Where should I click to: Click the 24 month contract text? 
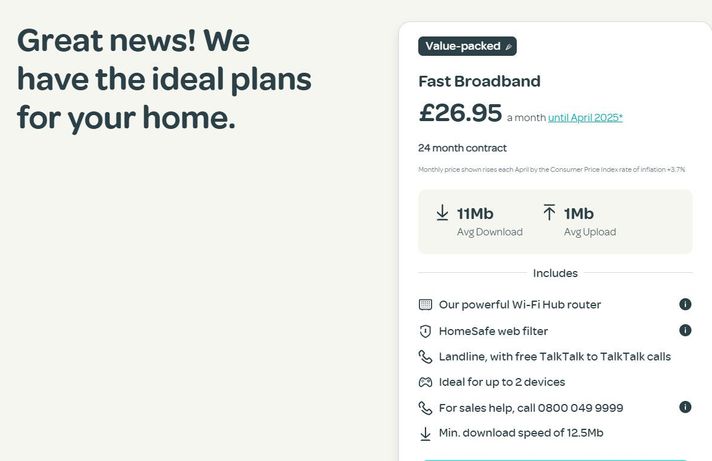tap(462, 148)
